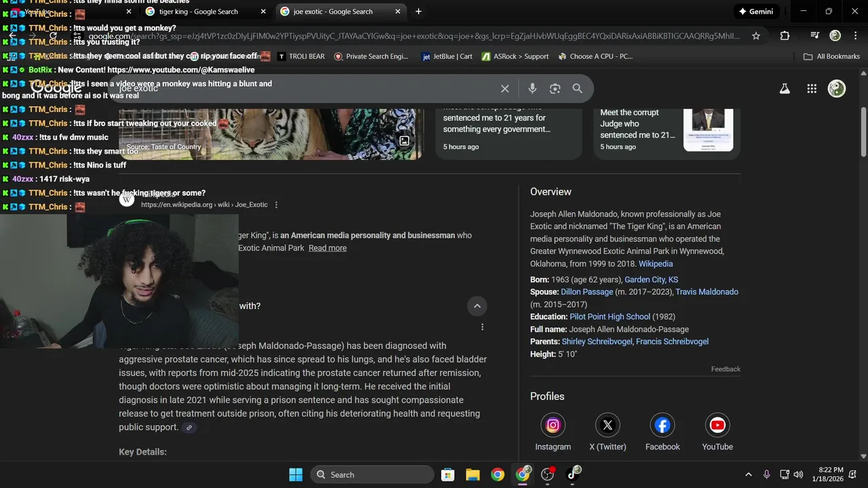Open the Windows Start menu
This screenshot has width=868, height=488.
(x=296, y=474)
